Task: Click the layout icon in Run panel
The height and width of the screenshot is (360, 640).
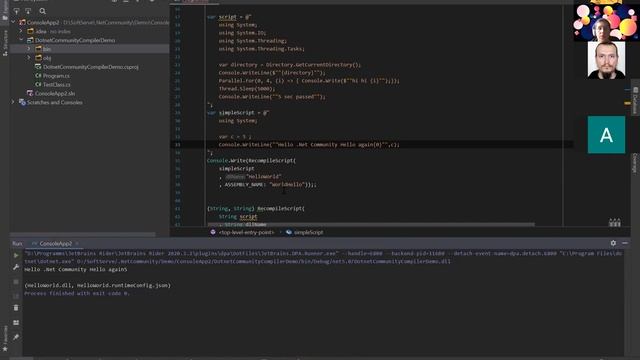Action: [x=16, y=322]
